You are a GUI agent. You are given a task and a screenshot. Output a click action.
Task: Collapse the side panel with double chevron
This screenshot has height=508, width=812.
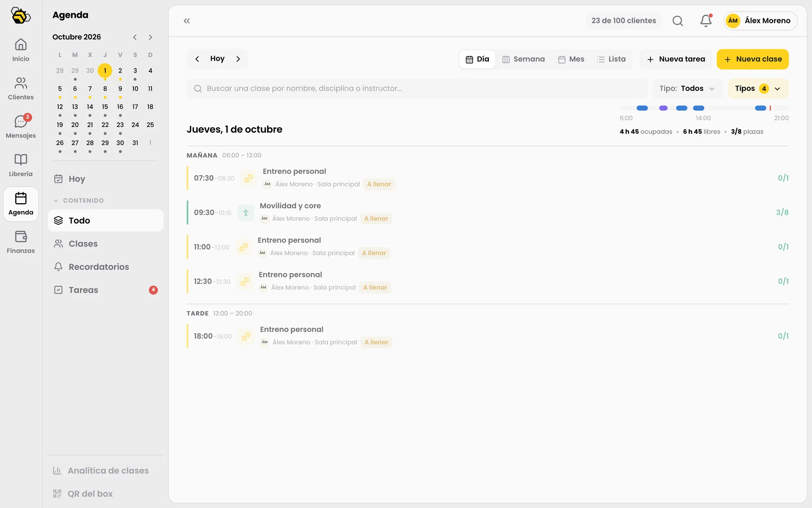[x=187, y=21]
